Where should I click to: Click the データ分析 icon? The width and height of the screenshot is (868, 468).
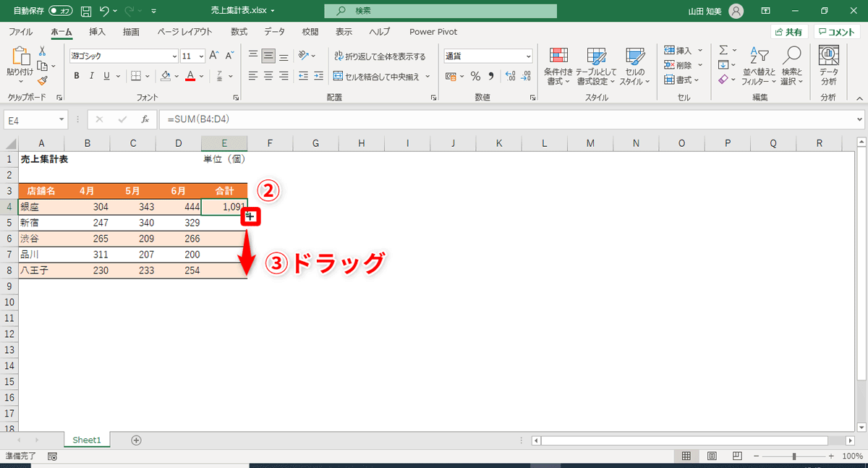(829, 67)
